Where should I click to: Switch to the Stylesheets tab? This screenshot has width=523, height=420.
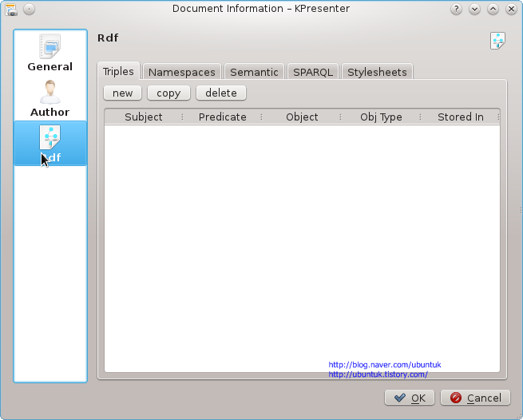tap(377, 72)
